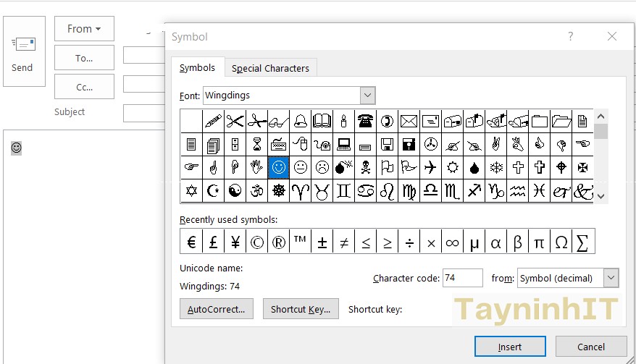Choose the infinity sign from recent symbols
The height and width of the screenshot is (364, 636).
pyautogui.click(x=452, y=242)
